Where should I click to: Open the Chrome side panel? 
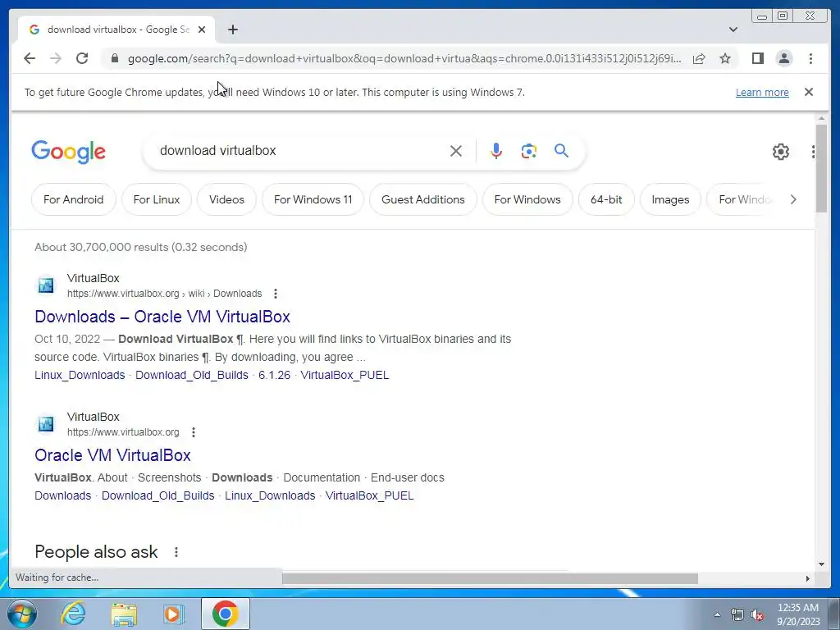pyautogui.click(x=757, y=58)
